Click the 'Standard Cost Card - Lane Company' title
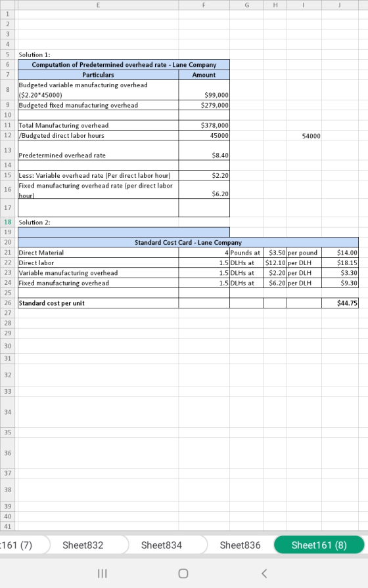Image resolution: width=368 pixels, height=588 pixels. 188,242
